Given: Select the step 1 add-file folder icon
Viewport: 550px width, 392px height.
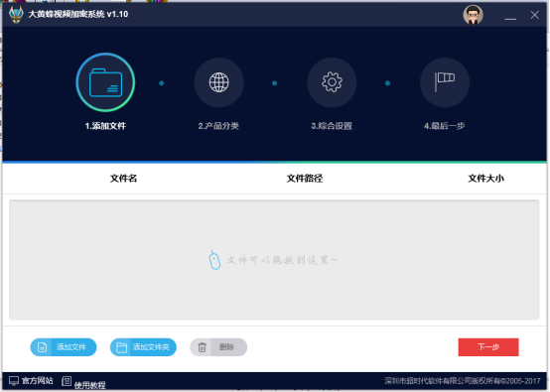Looking at the screenshot, I should tap(105, 82).
